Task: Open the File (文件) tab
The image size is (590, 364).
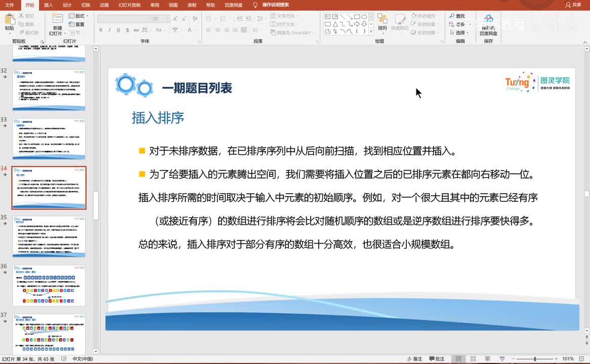Action: coord(10,5)
